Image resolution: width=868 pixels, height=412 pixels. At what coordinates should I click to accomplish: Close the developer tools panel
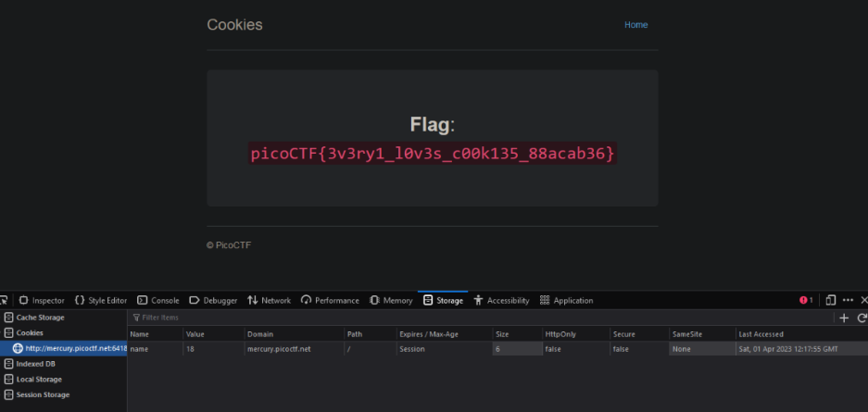(863, 300)
